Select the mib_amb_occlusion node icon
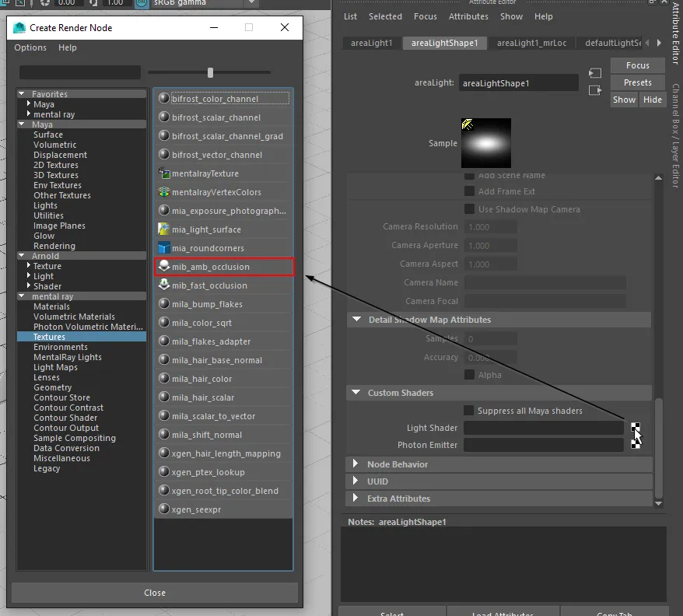Viewport: 683px width, 616px height. tap(164, 267)
